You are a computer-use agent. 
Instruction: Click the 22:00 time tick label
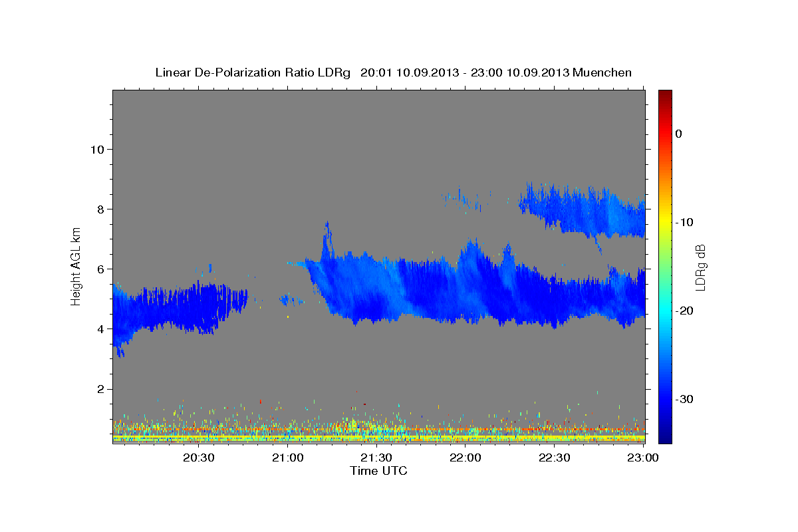click(x=465, y=458)
